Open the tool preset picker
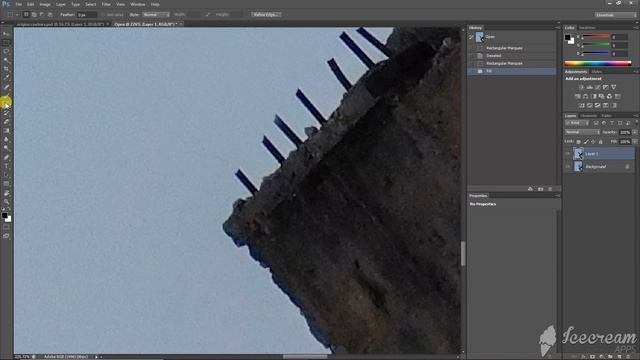Screen dimensions: 640x360 click(12, 14)
